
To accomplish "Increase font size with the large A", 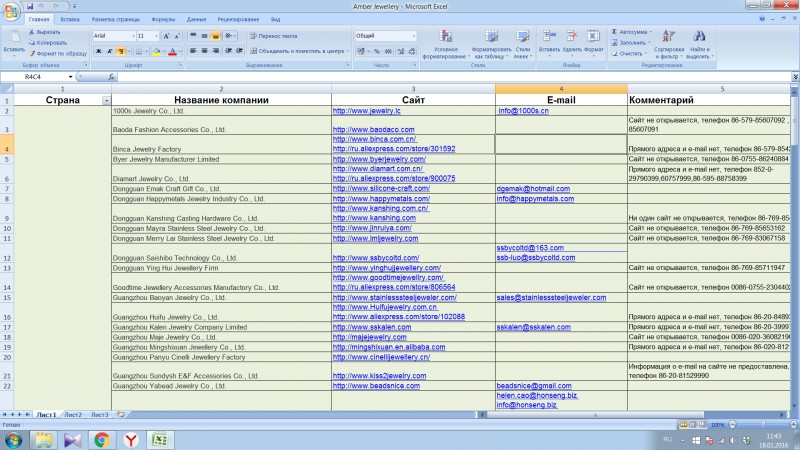I will coord(166,36).
